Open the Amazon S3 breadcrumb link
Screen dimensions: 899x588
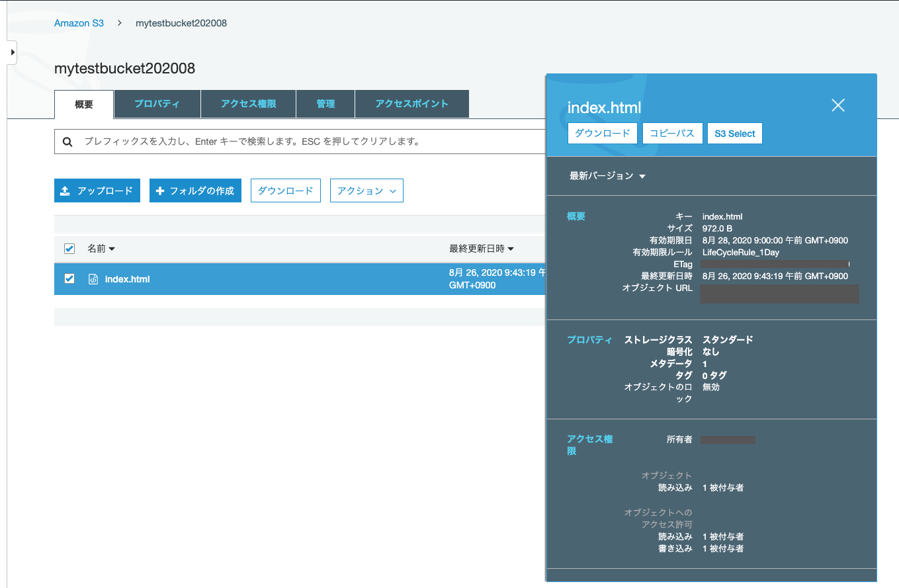pos(79,22)
